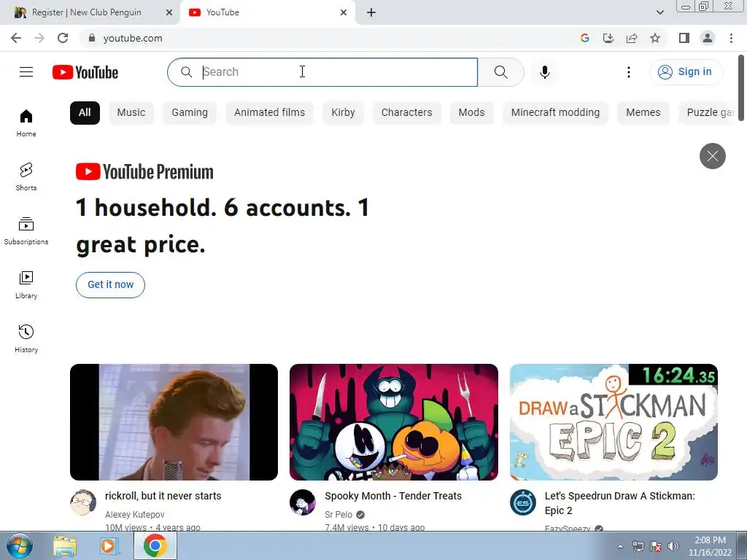
Task: Click title Let's Speedrun Draw A Stickman
Action: tap(619, 503)
